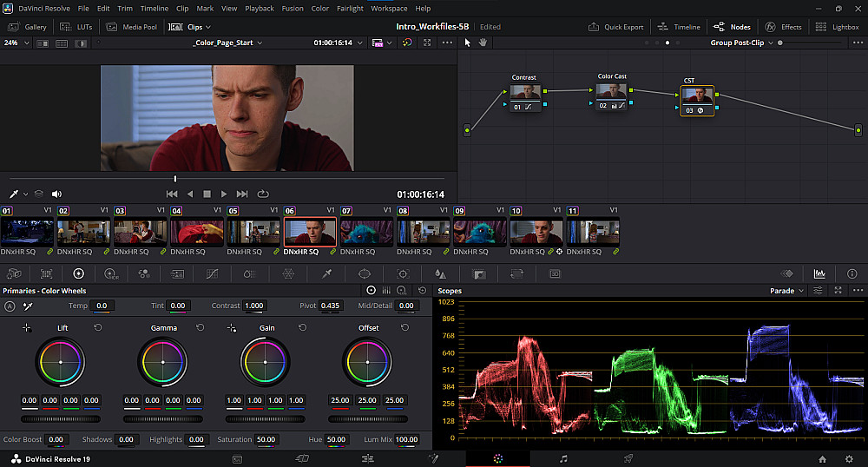868x467 pixels.
Task: Switch to the Fairlight page icon
Action: pyautogui.click(x=563, y=458)
